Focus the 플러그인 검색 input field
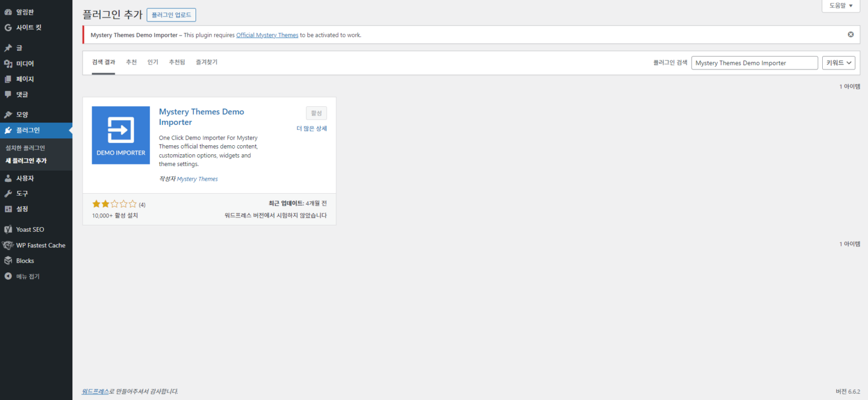The image size is (868, 400). [755, 63]
